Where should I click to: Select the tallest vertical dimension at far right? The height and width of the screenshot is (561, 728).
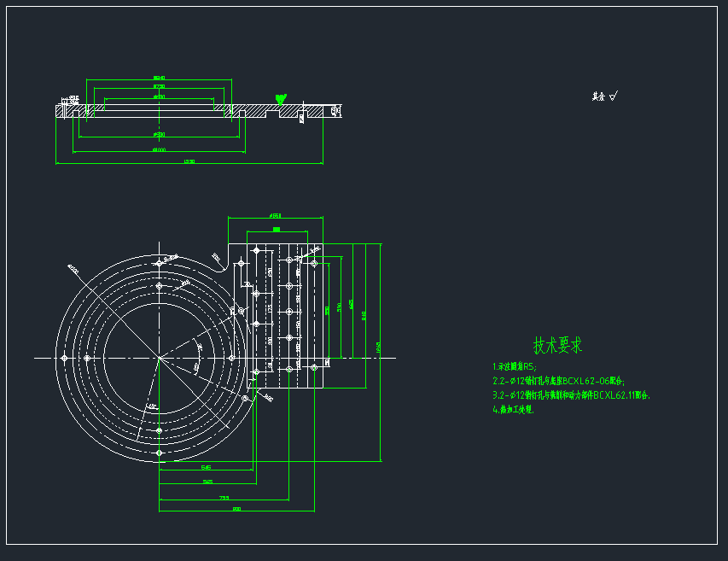378,348
